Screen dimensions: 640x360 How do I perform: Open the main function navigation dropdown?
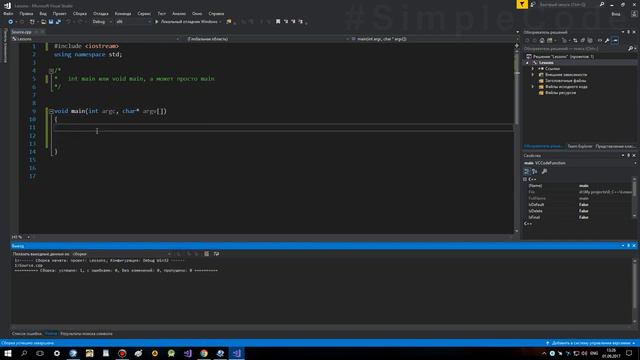tap(433, 39)
